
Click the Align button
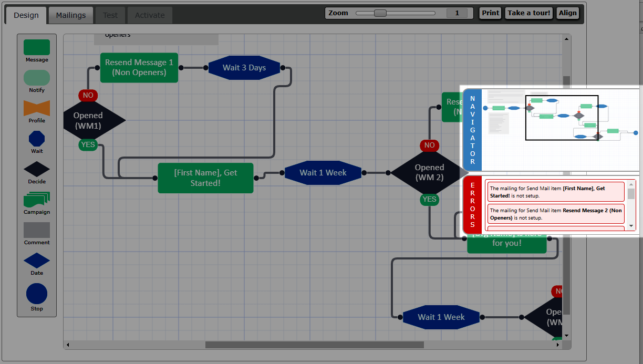[x=568, y=13]
